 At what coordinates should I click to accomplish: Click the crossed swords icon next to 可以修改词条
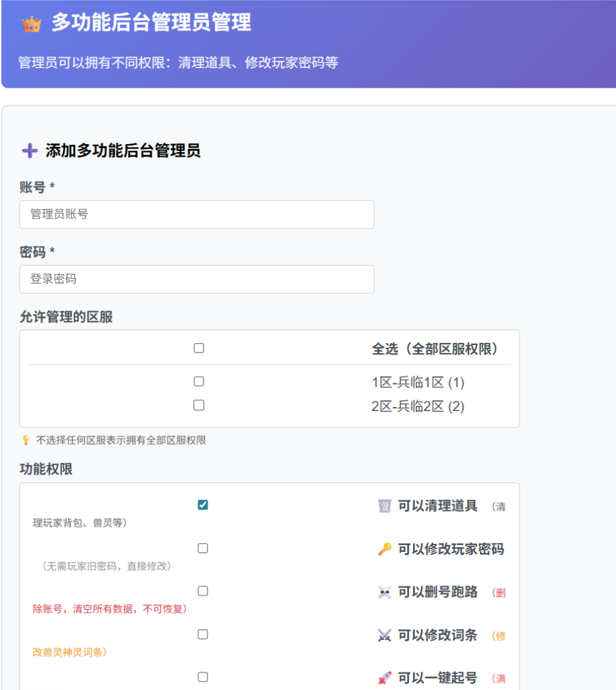385,635
